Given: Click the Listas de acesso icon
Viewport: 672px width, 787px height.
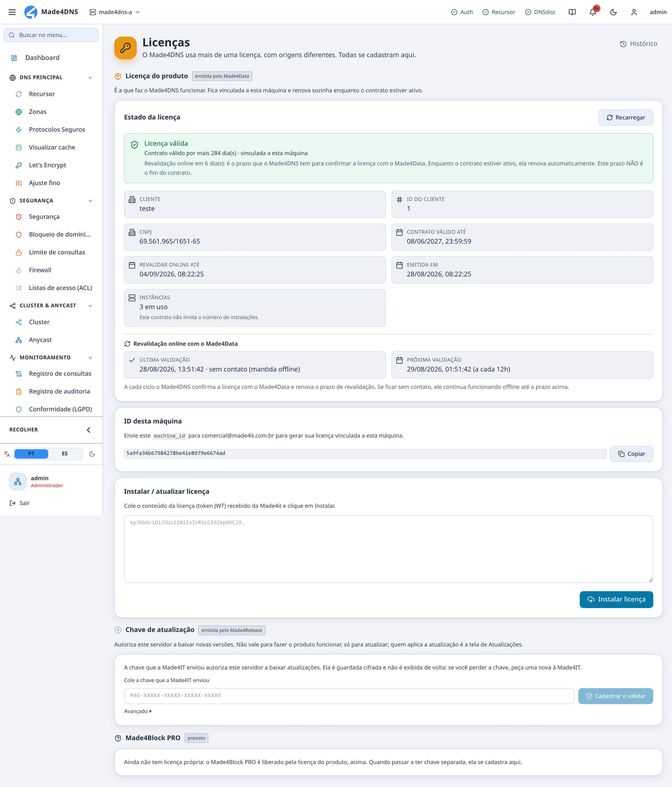Looking at the screenshot, I should point(18,288).
